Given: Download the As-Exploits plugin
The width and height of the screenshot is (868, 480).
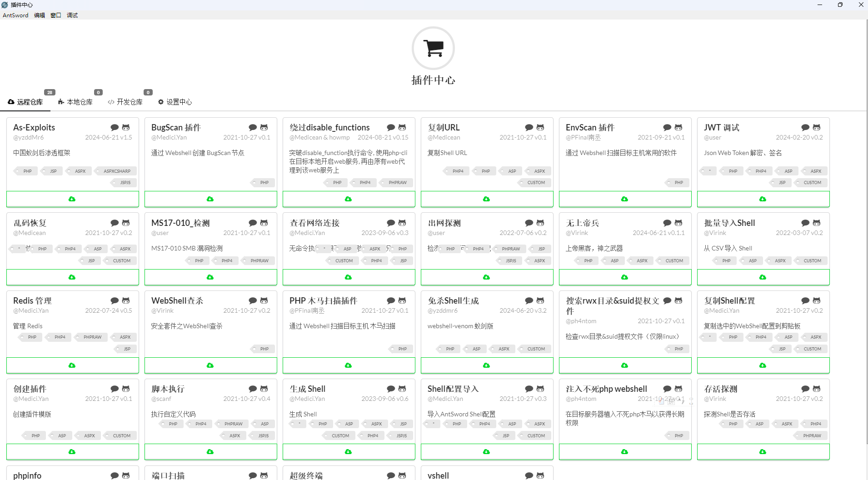Looking at the screenshot, I should click(72, 199).
